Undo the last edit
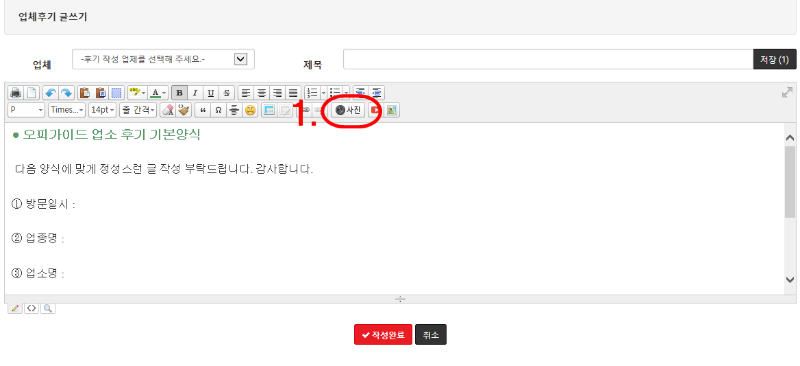800x366 pixels. pyautogui.click(x=50, y=93)
